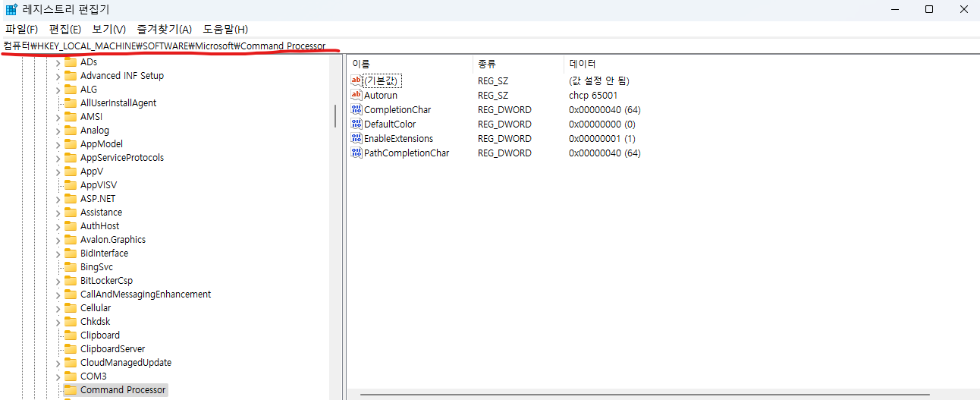Expand the ALG tree node
The width and height of the screenshot is (980, 400).
58,90
